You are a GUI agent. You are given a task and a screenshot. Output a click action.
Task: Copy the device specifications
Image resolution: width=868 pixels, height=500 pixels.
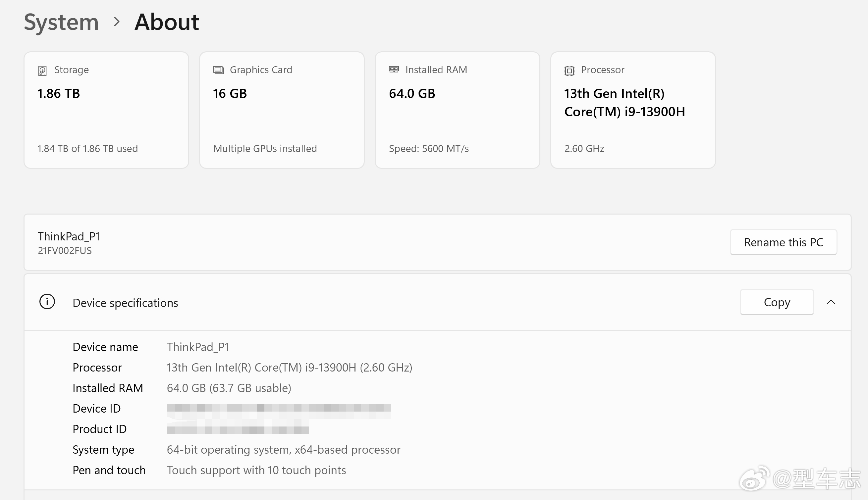pos(777,302)
